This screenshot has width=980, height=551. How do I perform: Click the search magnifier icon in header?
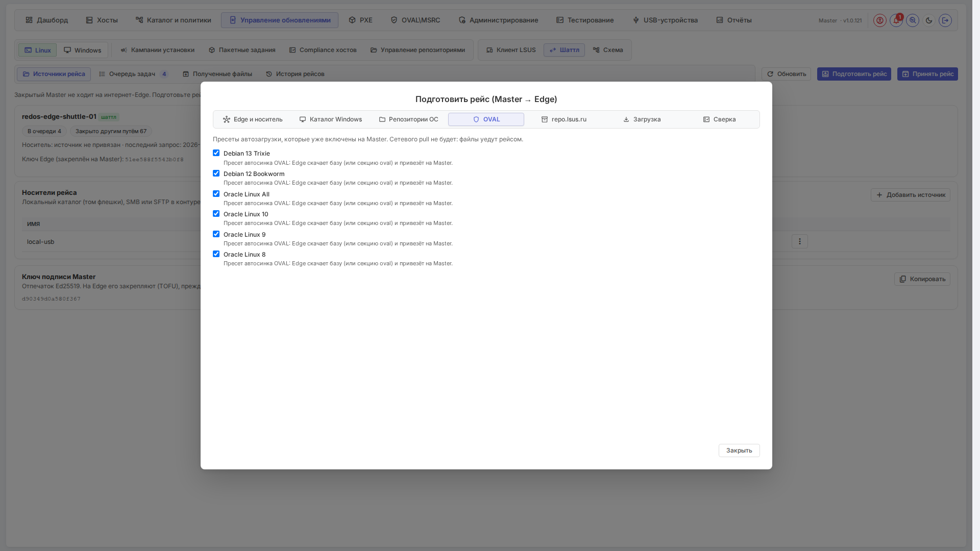(913, 20)
